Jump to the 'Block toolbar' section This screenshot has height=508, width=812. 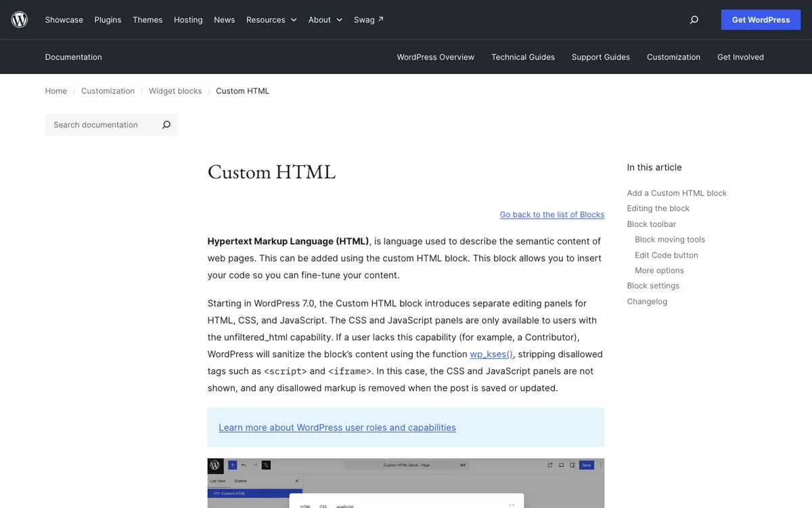(x=652, y=224)
